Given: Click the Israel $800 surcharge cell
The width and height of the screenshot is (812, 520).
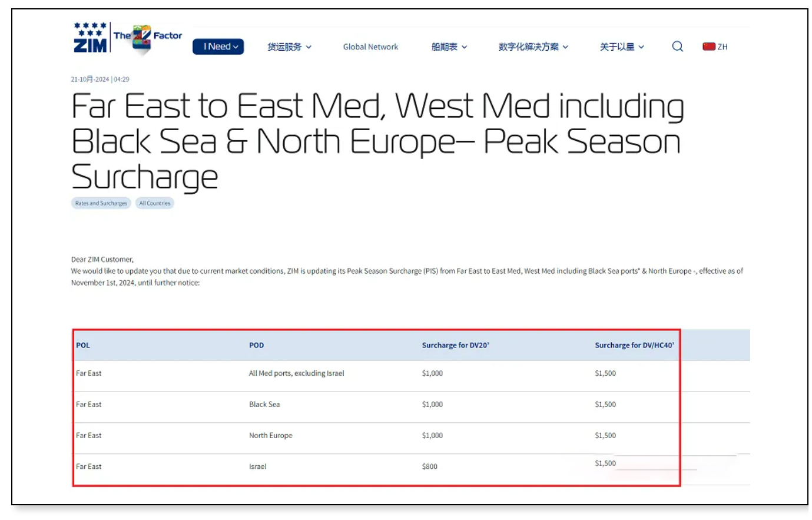Looking at the screenshot, I should (x=429, y=466).
